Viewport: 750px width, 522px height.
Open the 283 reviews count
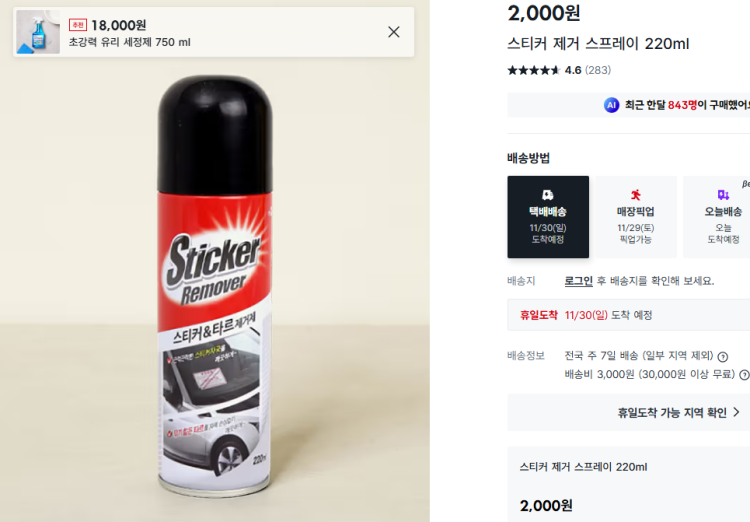pyautogui.click(x=598, y=70)
